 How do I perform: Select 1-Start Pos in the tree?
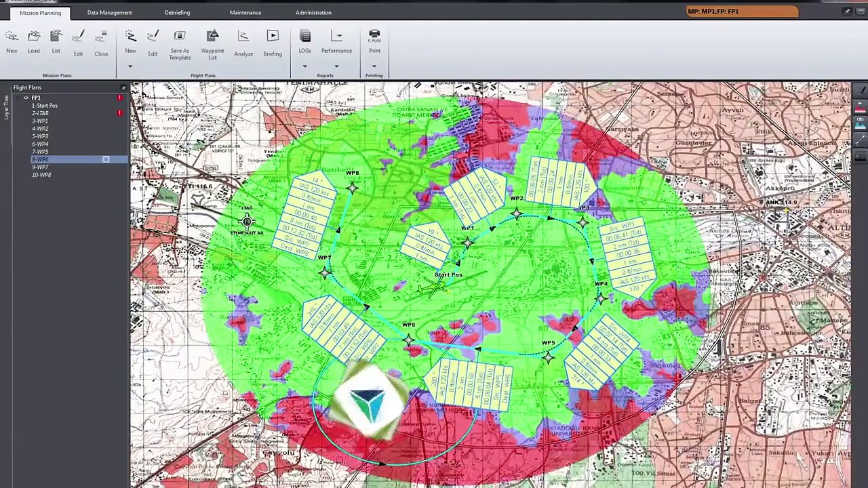[x=45, y=106]
